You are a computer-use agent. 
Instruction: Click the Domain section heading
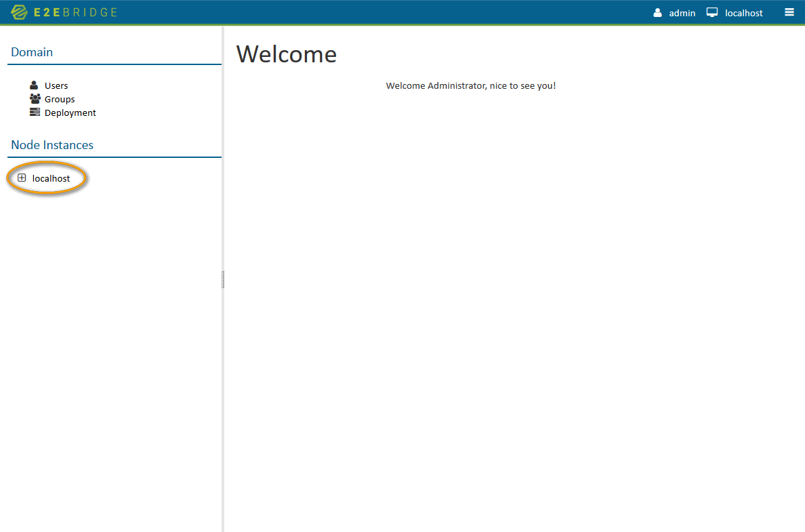[32, 52]
